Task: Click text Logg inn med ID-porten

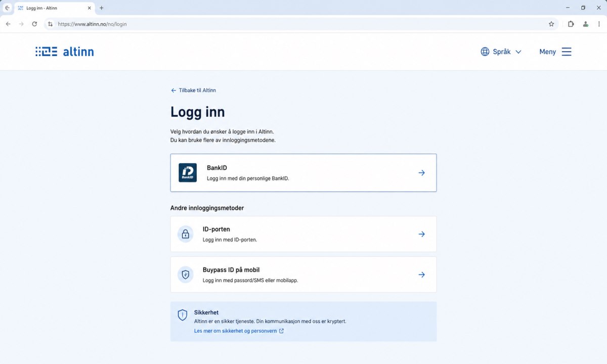Action: click(x=230, y=240)
